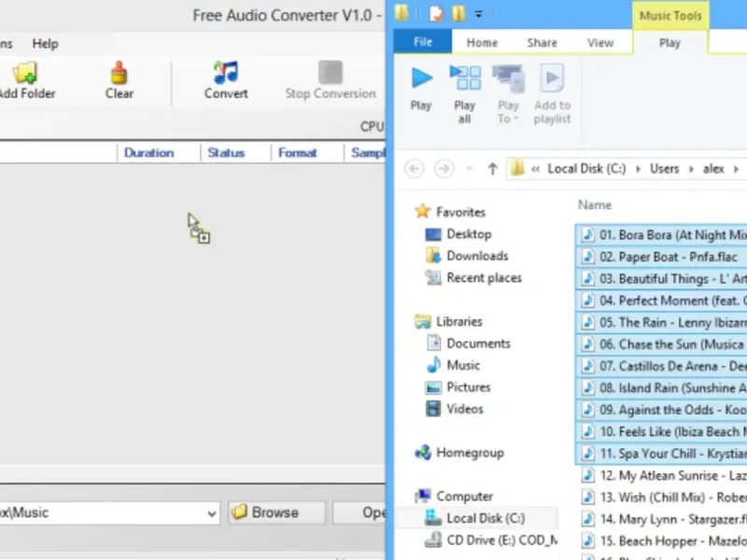Select Computer in the navigation pane

point(464,497)
